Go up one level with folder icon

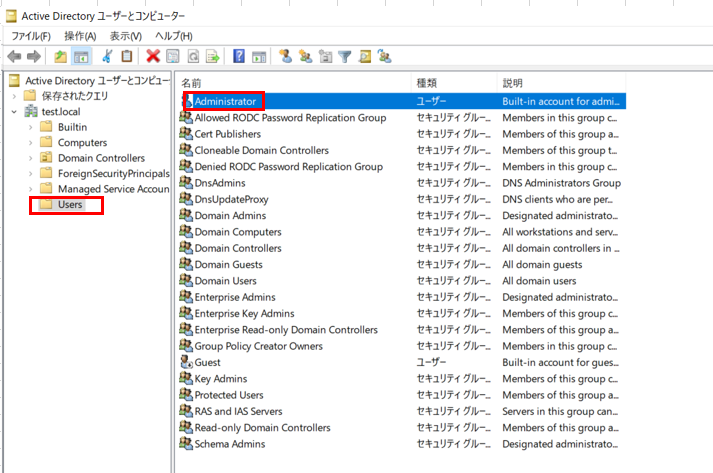60,56
